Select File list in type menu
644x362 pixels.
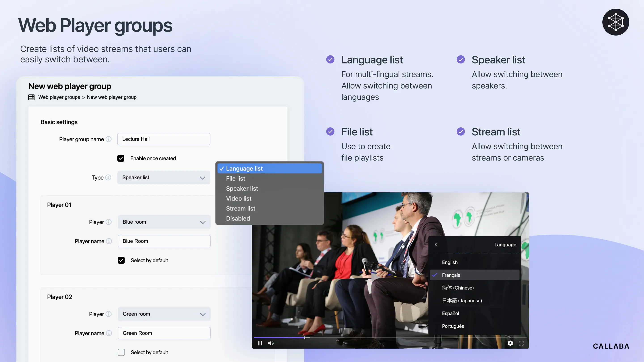tap(269, 179)
